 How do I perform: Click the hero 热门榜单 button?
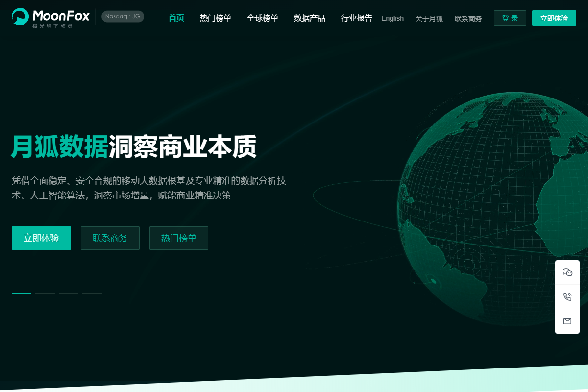tap(179, 238)
